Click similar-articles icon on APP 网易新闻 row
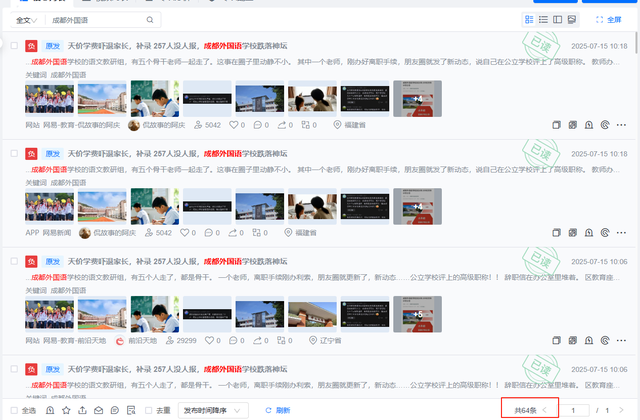640x420 pixels. pyautogui.click(x=573, y=233)
